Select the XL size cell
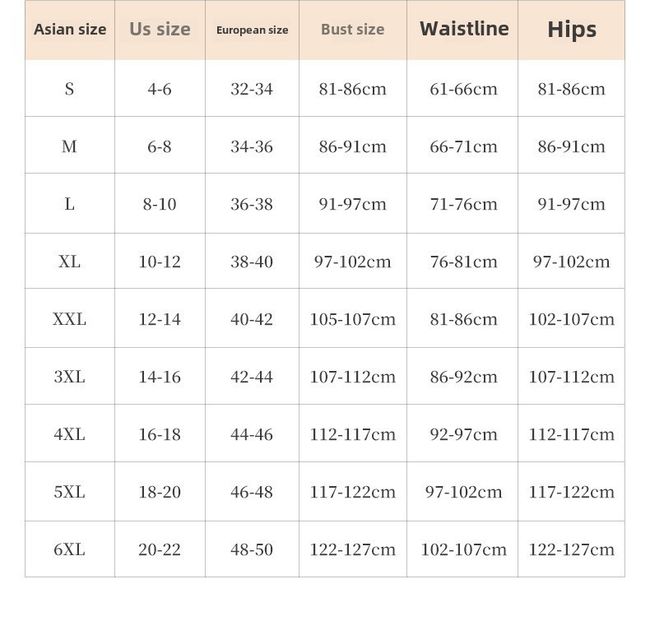This screenshot has height=644, width=650. (70, 262)
